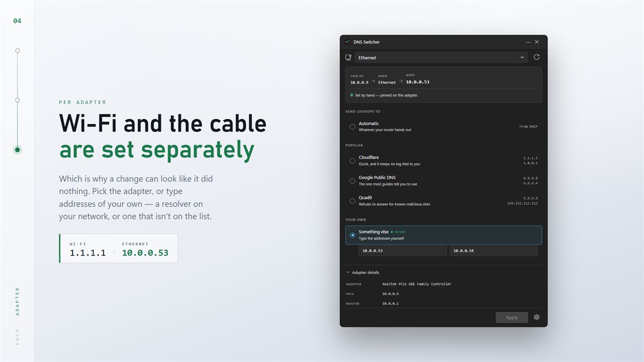Viewport: 644px width, 362px height.
Task: Click the router value 10.0.0.1
Action: point(390,304)
